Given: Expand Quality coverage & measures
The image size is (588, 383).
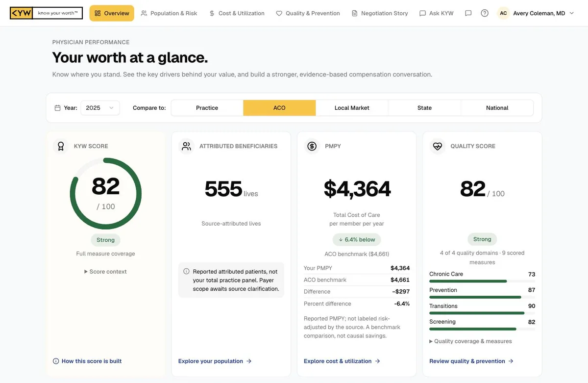Looking at the screenshot, I should tap(470, 341).
